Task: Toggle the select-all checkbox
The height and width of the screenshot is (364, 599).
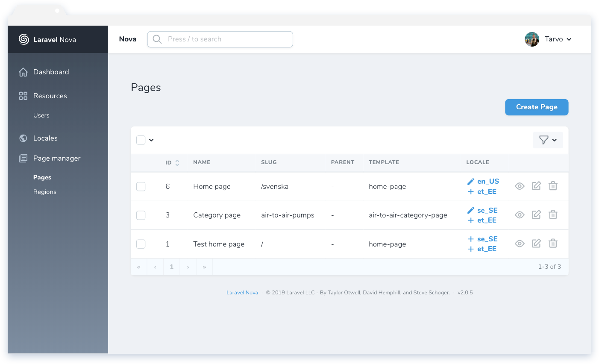Action: tap(141, 140)
